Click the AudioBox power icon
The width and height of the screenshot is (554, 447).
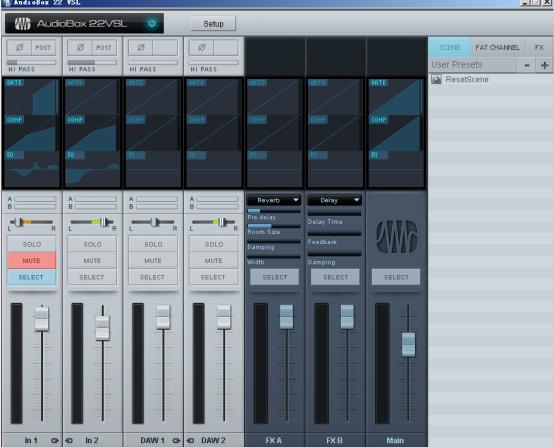point(152,23)
